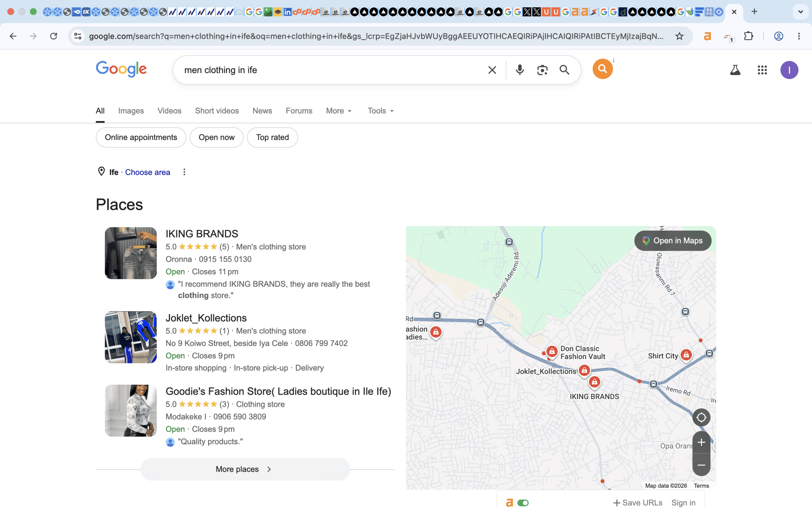Viewport: 812px width, 508px height.
Task: Switch to the Videos tab
Action: click(169, 111)
